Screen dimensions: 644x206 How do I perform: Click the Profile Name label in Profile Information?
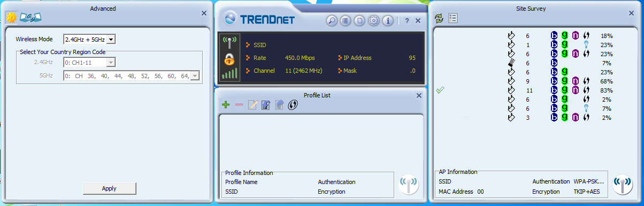pyautogui.click(x=241, y=182)
